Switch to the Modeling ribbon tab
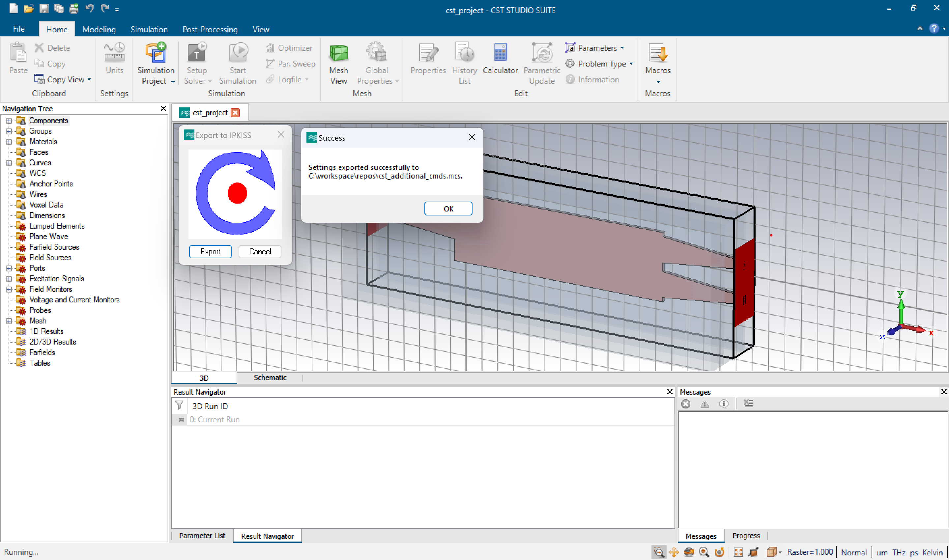 99,29
